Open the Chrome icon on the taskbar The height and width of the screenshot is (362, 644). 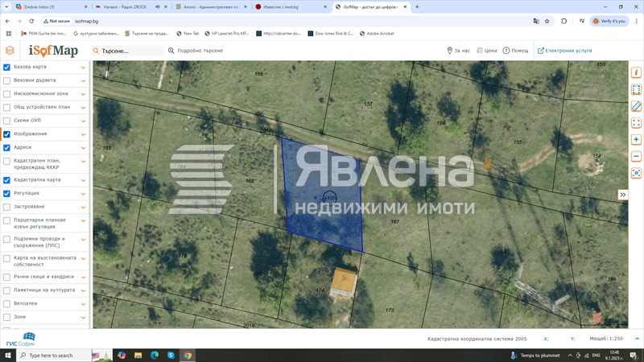point(188,356)
